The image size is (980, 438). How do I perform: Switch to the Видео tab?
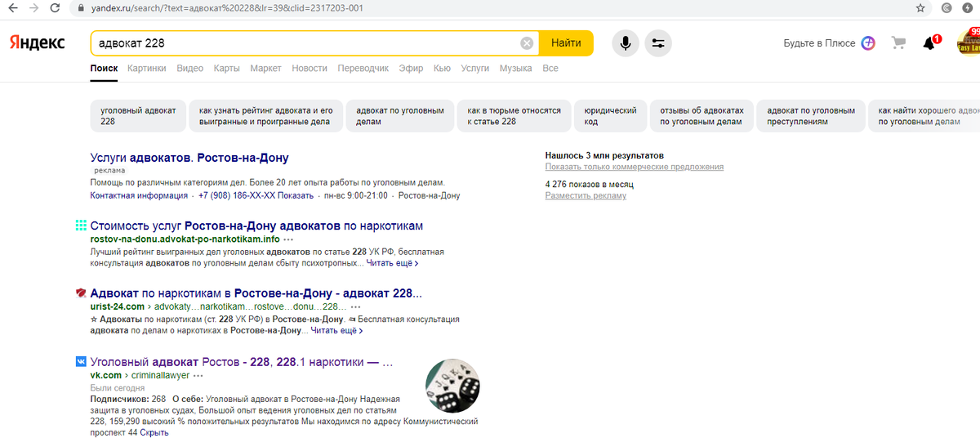(x=190, y=68)
